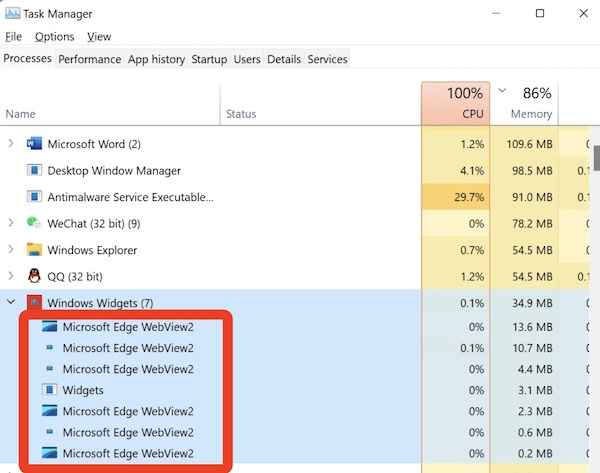The image size is (600, 473).
Task: Click the WeChat process icon
Action: click(x=35, y=223)
